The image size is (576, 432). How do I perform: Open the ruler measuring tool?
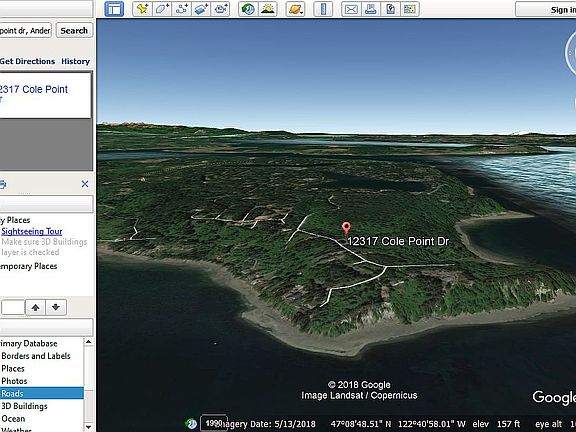323,9
